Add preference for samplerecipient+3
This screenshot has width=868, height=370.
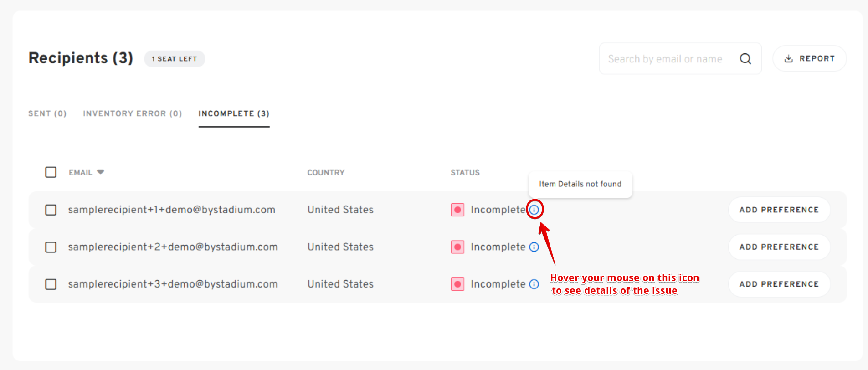point(779,284)
